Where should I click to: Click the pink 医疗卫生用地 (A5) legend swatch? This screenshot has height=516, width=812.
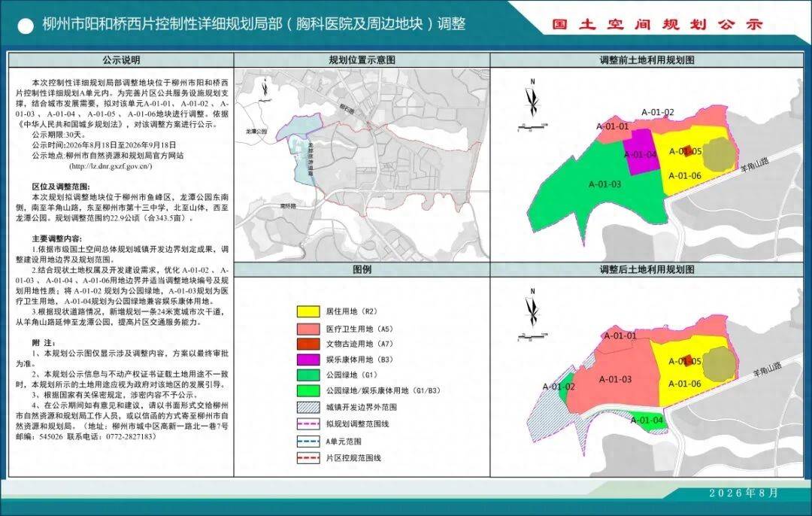click(308, 329)
